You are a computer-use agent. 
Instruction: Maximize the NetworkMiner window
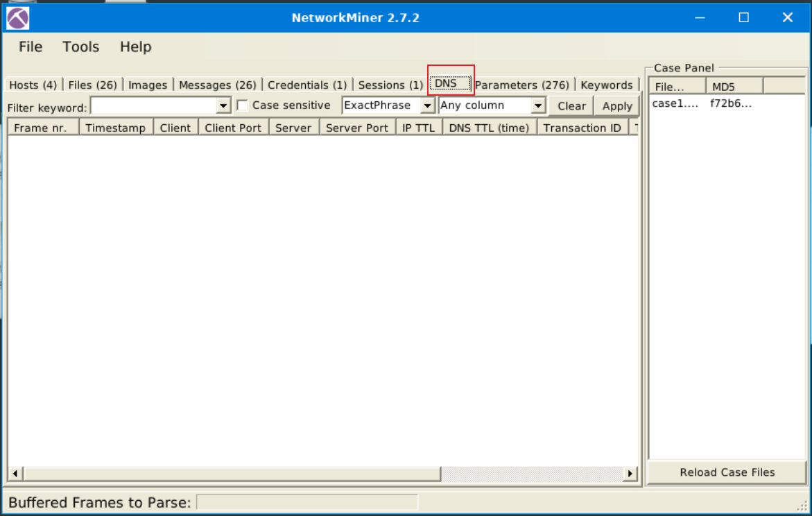tap(743, 17)
